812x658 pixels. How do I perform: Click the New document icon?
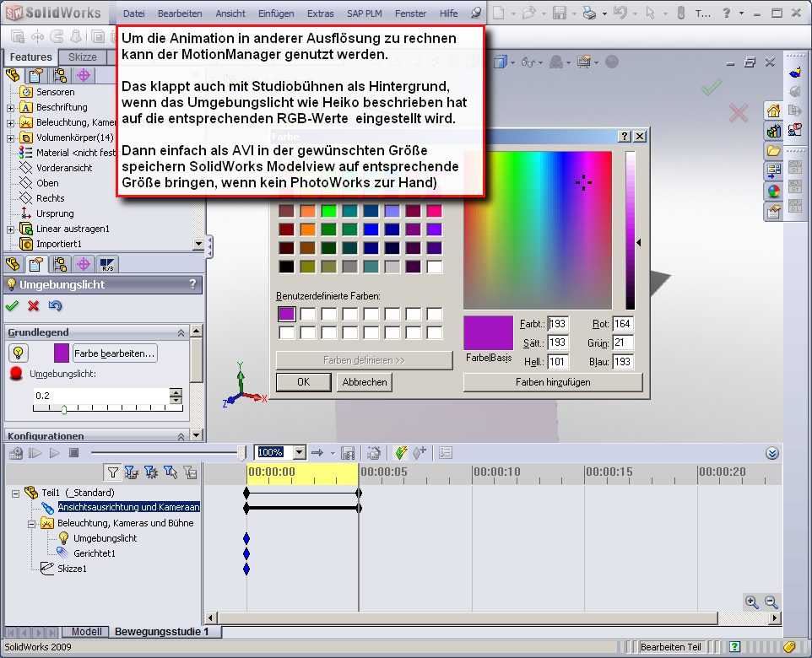498,13
